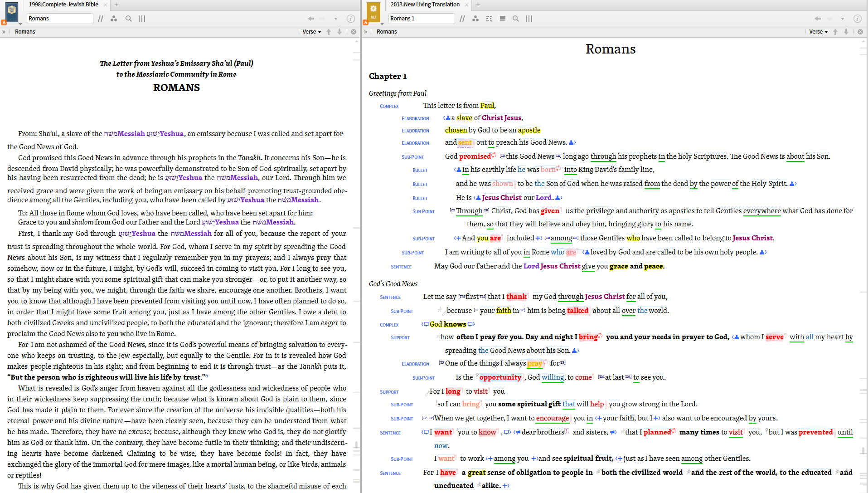Add a new tab beside New Living Translation
This screenshot has height=493, width=868.
478,5
